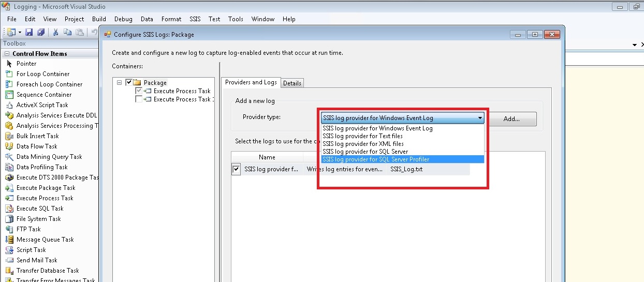Uncheck the SSIS log provider row checkbox
Viewport: 644px width, 282px height.
[236, 169]
